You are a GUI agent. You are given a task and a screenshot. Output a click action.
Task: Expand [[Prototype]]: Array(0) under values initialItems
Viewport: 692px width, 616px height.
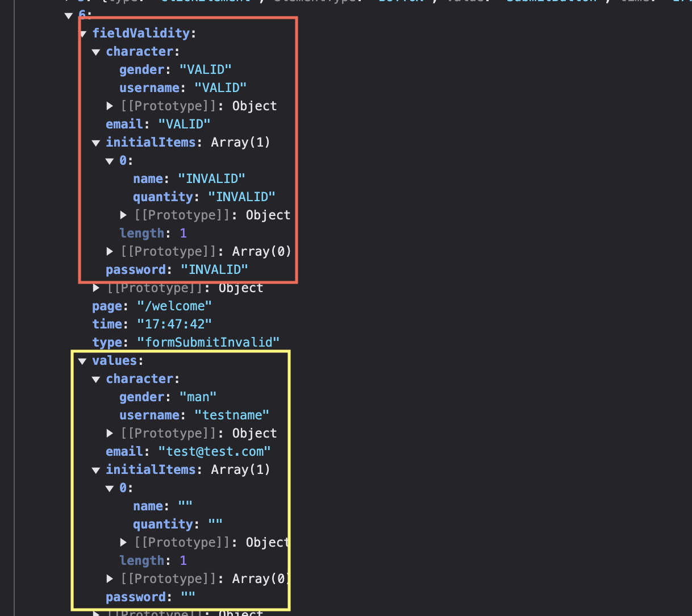coord(110,579)
